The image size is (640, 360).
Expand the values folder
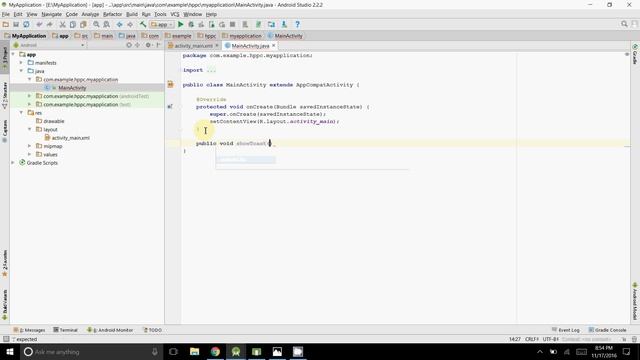pyautogui.click(x=29, y=154)
